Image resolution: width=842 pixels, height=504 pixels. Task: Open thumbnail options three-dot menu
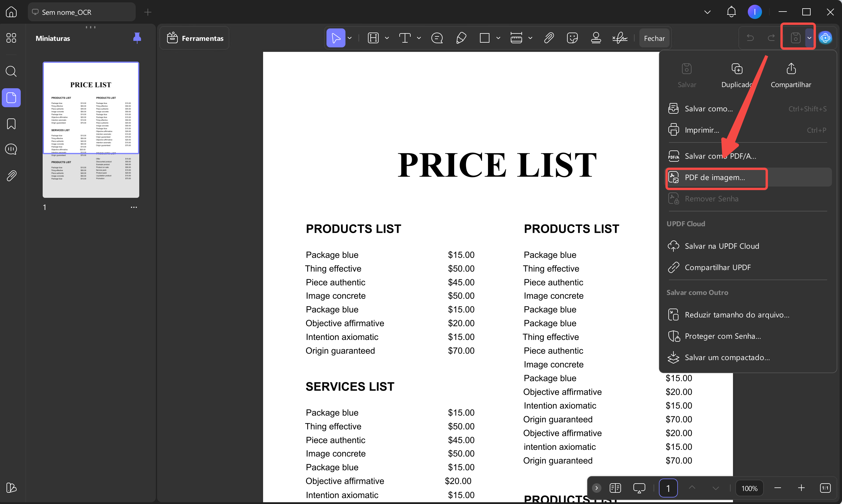point(134,207)
